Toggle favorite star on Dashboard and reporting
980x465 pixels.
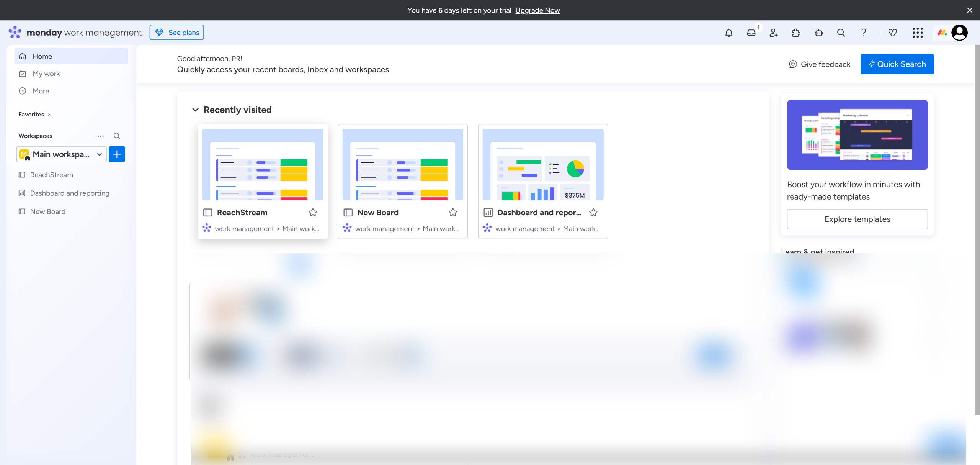(593, 213)
